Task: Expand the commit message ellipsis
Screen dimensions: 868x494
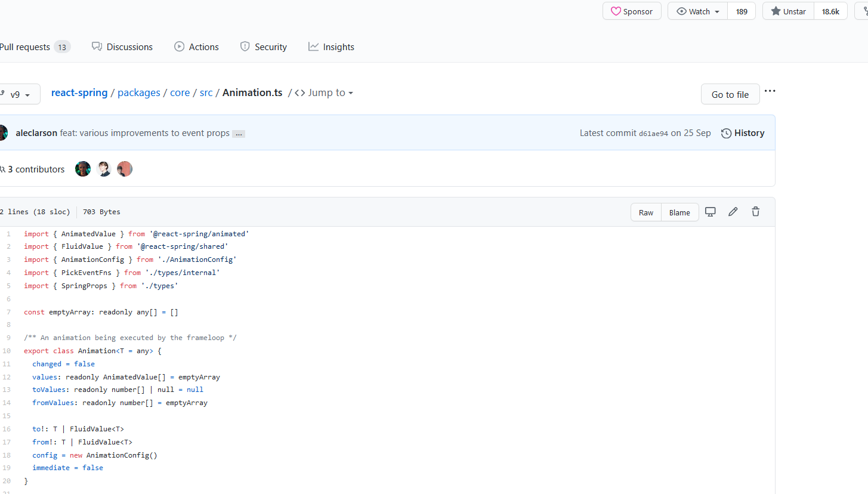Action: 239,134
